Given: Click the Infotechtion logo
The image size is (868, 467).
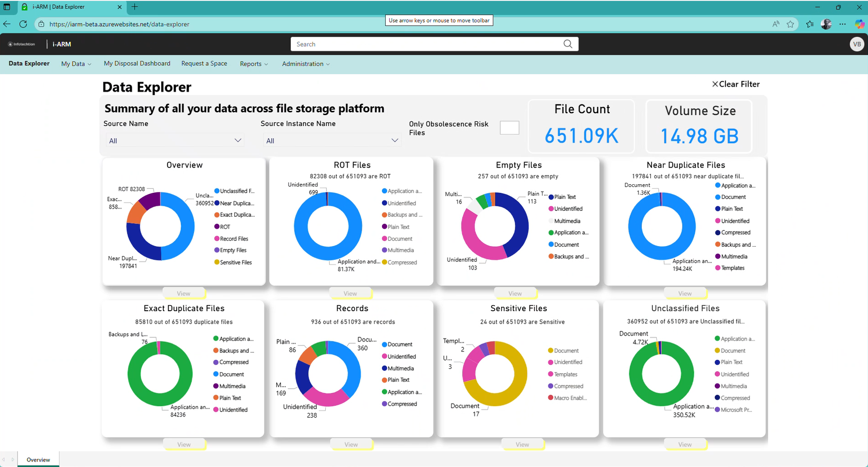Looking at the screenshot, I should tap(22, 44).
